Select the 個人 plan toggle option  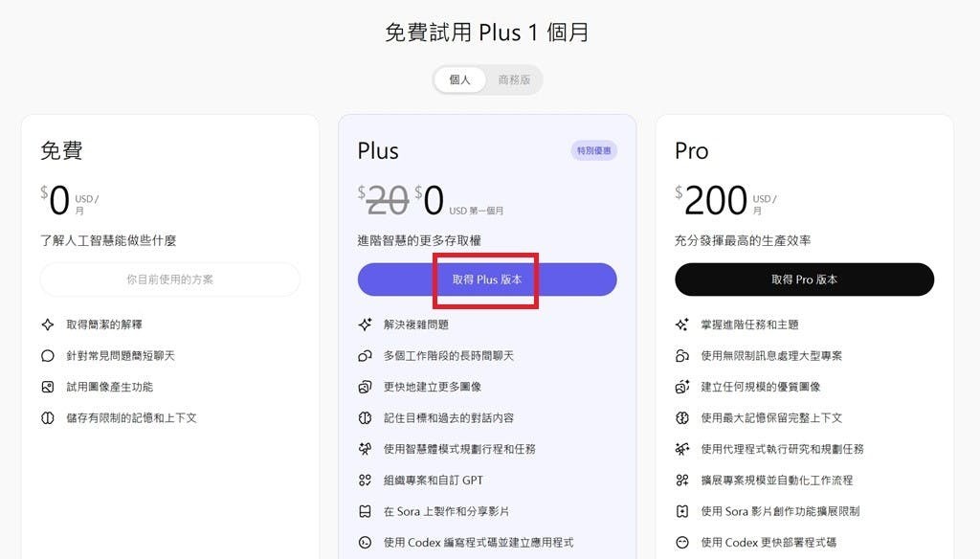(x=460, y=80)
